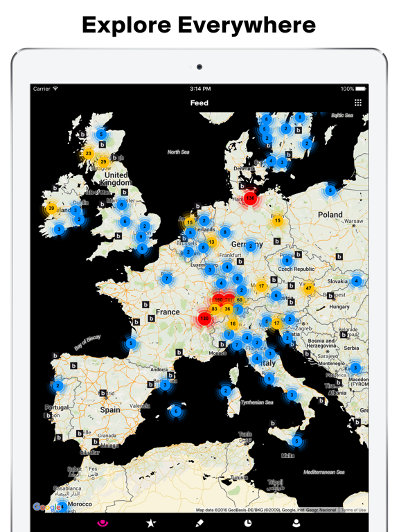Open the blue 3 cluster at Barcelona
The height and width of the screenshot is (532, 399).
pyautogui.click(x=166, y=384)
